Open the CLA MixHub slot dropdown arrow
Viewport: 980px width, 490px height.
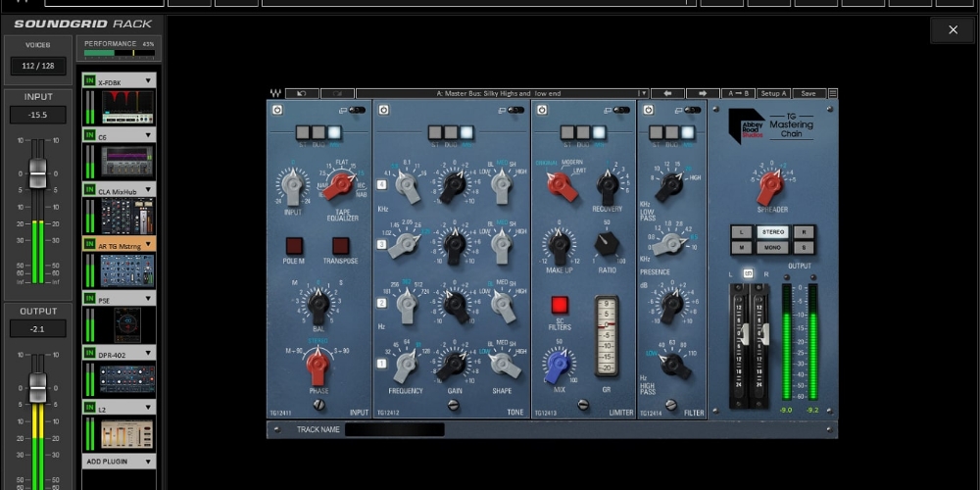tap(148, 190)
